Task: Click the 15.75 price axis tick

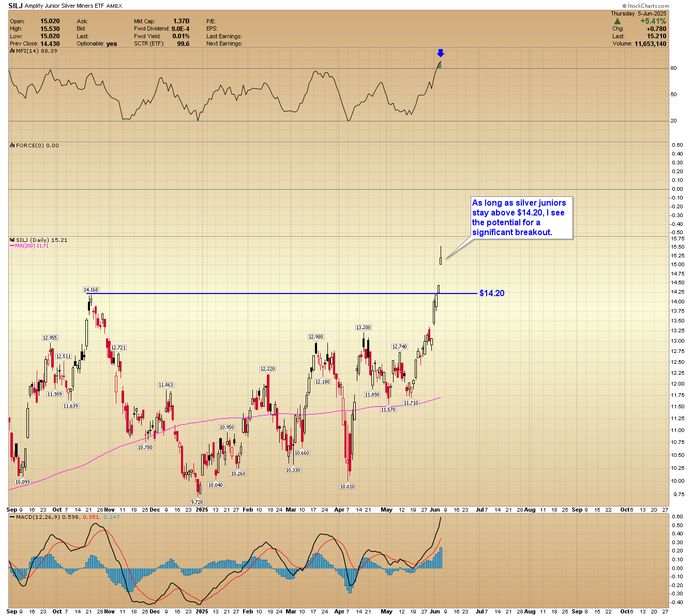Action: pyautogui.click(x=677, y=239)
